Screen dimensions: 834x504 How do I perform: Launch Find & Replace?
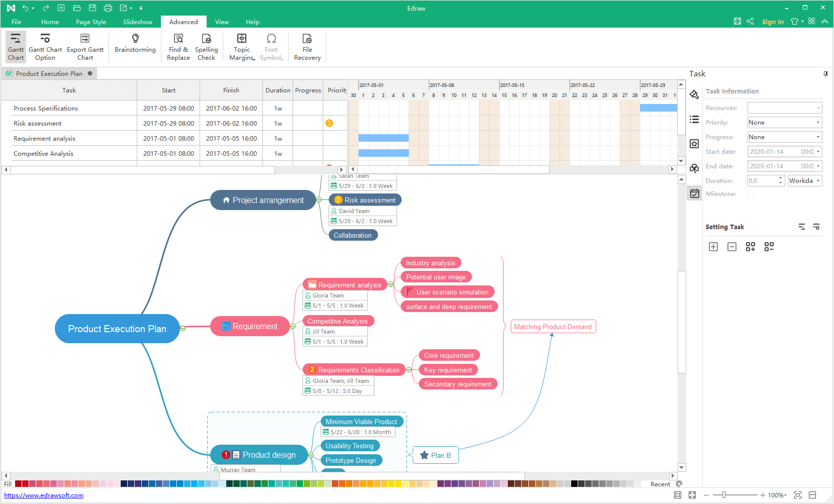tap(178, 46)
